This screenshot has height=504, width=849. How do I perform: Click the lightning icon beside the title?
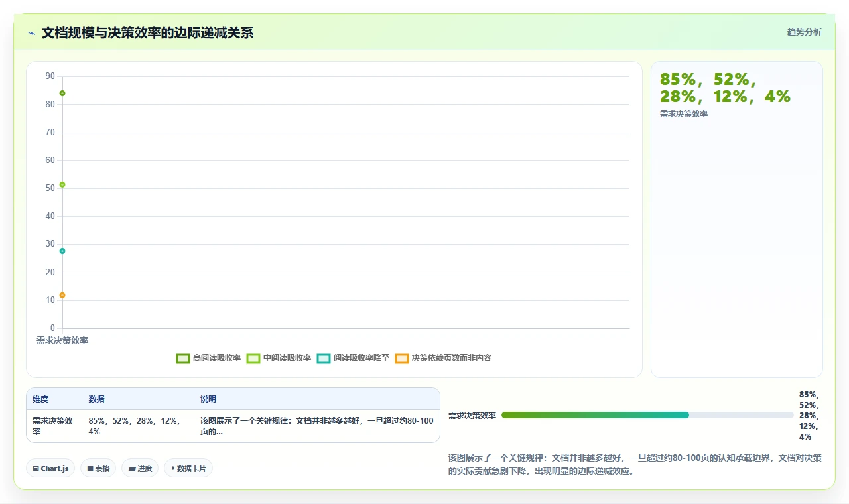point(31,33)
